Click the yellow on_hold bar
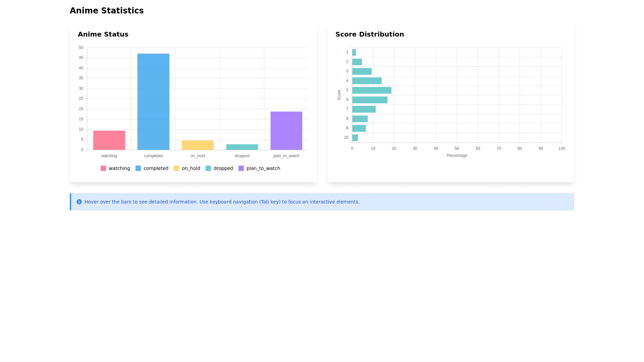Viewport: 644px width, 362px height. (198, 145)
